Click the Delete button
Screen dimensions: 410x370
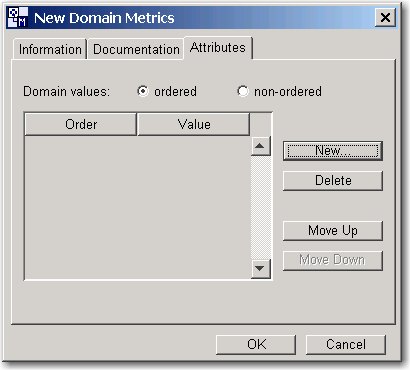(333, 181)
